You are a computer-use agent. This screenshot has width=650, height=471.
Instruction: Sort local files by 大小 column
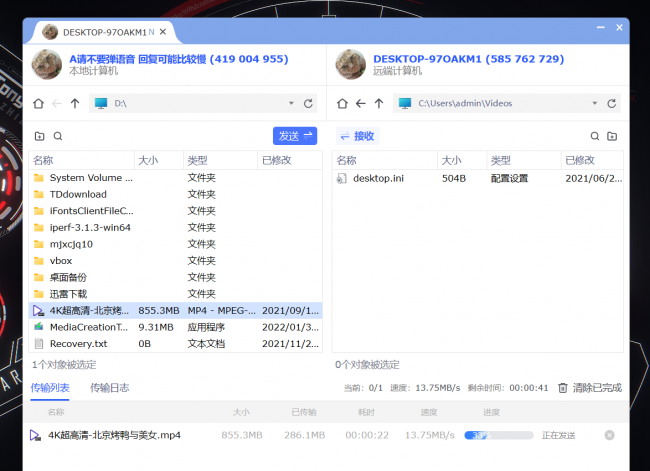tap(159, 160)
